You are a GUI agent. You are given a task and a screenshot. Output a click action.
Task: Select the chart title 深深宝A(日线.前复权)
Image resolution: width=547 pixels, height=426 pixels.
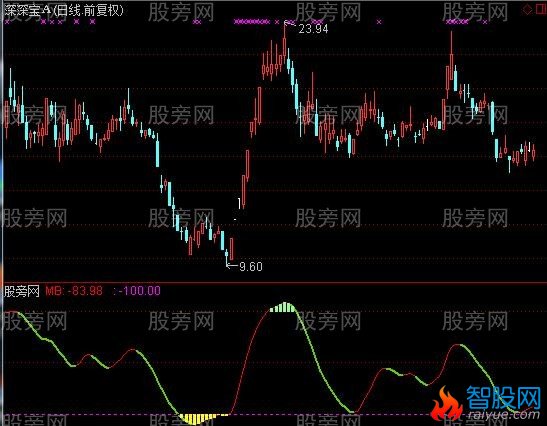[64, 10]
